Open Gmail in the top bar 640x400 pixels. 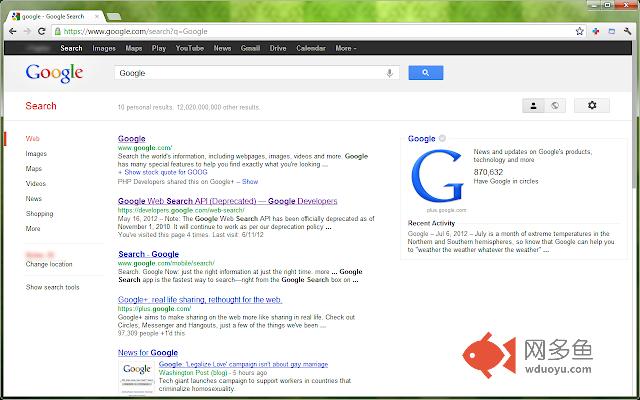coord(250,48)
